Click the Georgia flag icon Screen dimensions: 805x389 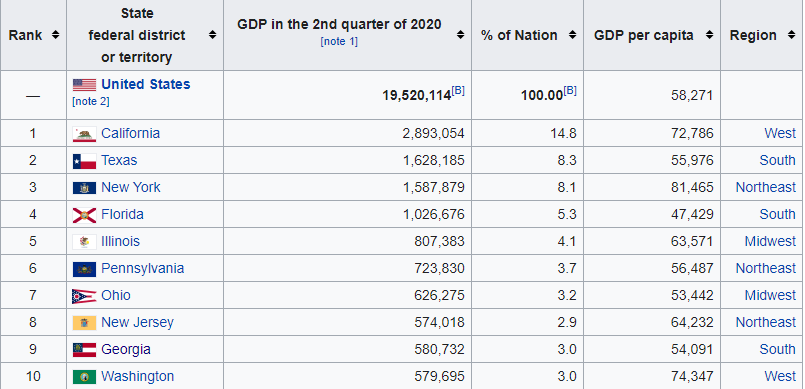tap(84, 350)
